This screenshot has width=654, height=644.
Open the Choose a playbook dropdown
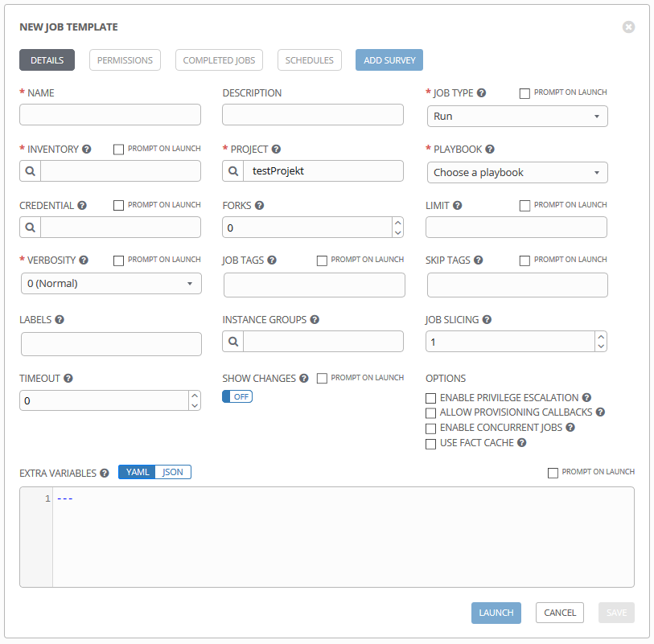click(x=517, y=173)
